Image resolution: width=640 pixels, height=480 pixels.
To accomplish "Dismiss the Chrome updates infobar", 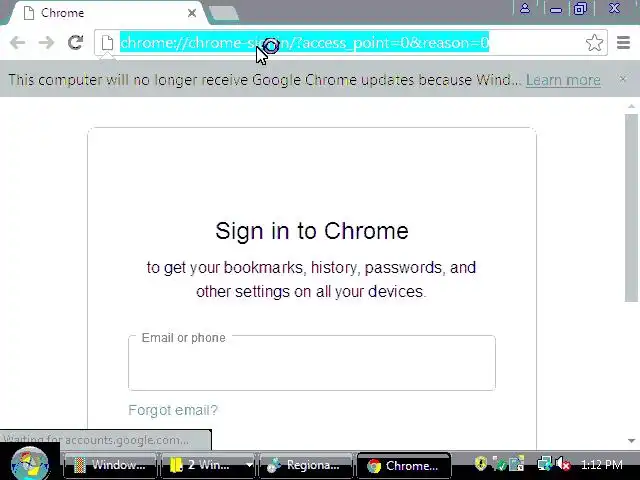I will (623, 79).
